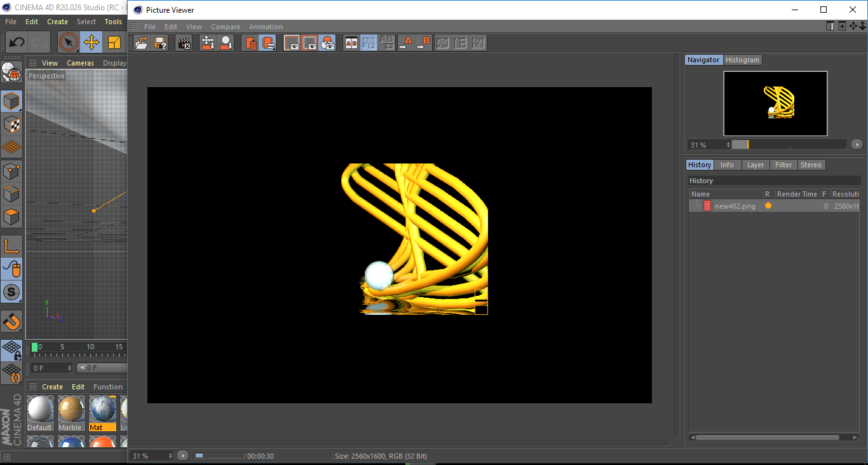Set image as A for comparison

[405, 43]
